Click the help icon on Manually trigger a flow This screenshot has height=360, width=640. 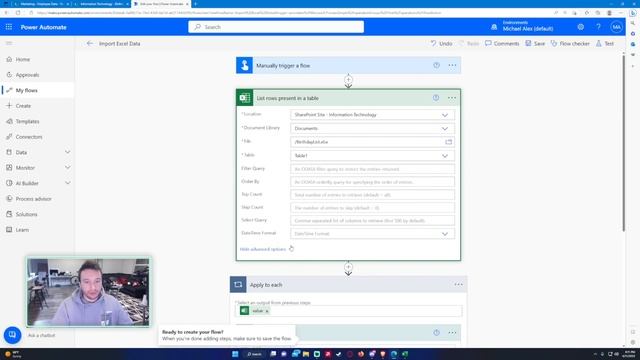(436, 65)
